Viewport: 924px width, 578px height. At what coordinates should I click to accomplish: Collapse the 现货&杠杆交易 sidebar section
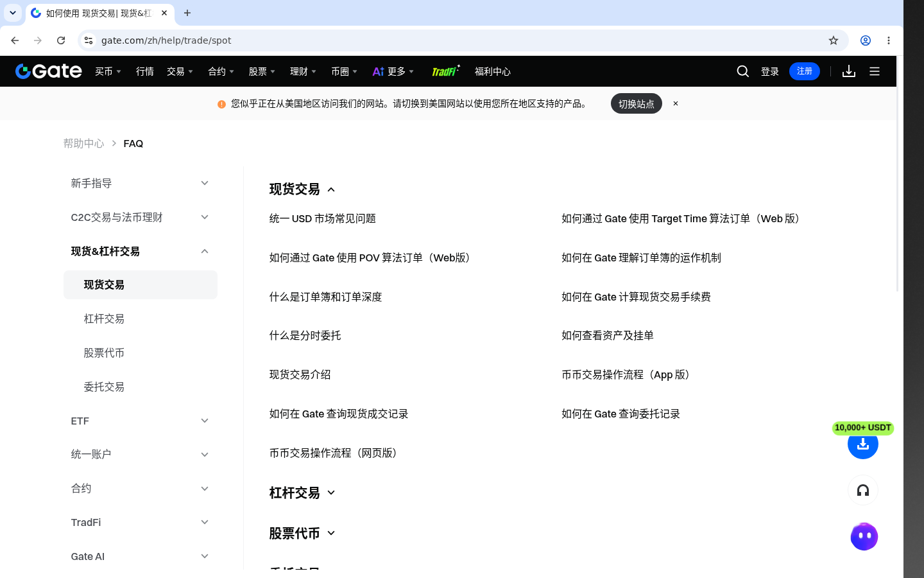click(x=141, y=251)
